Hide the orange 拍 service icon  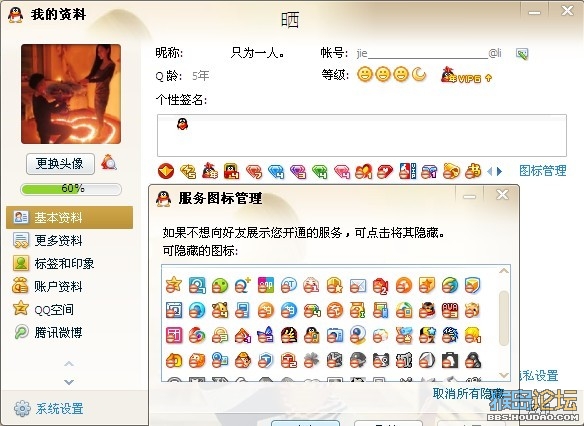coord(266,310)
